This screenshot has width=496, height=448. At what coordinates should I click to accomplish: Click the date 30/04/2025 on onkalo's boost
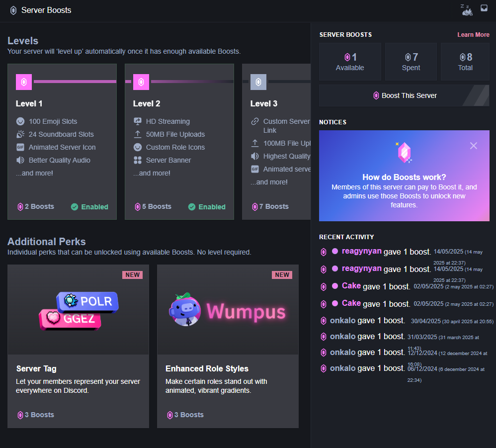(x=426, y=321)
